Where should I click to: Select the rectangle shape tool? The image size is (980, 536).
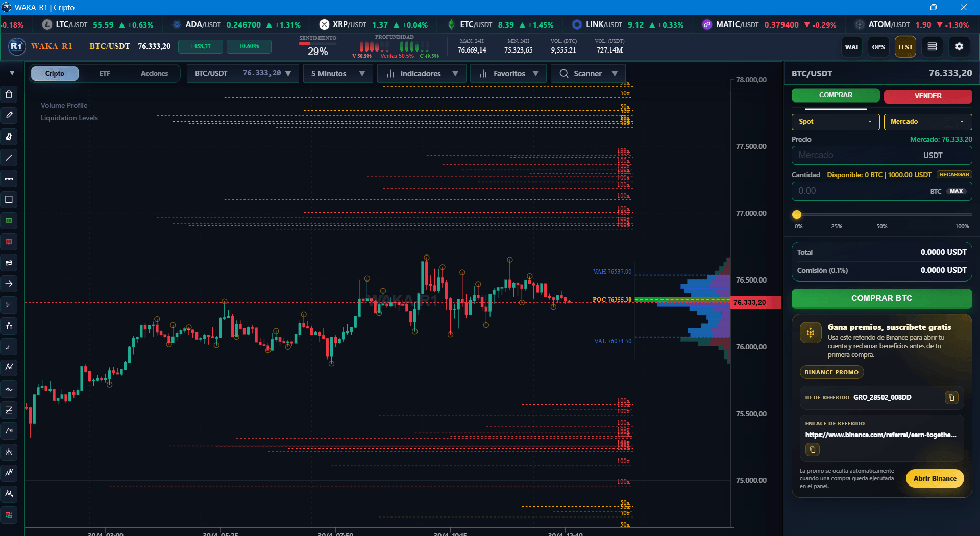(x=9, y=199)
